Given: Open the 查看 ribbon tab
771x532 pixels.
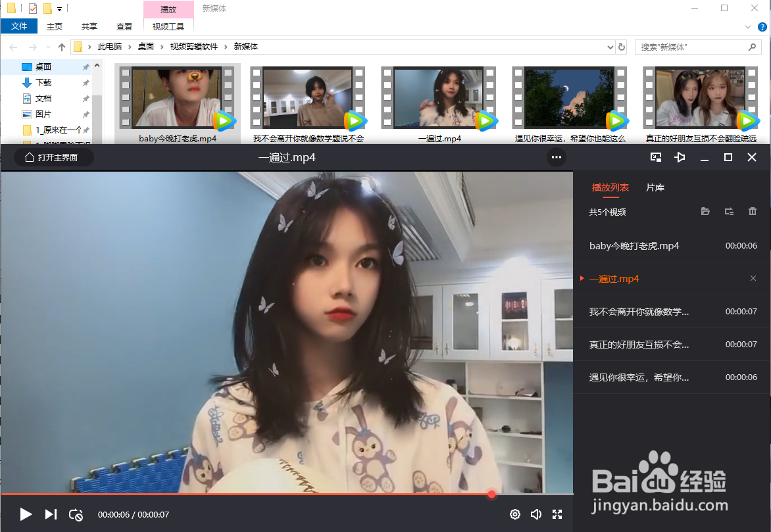Looking at the screenshot, I should [124, 26].
